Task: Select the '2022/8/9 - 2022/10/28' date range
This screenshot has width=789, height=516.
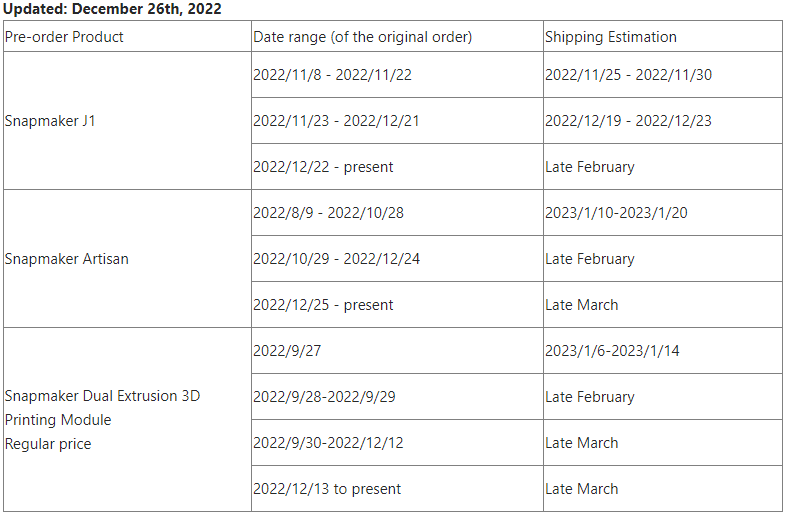Action: pyautogui.click(x=328, y=213)
